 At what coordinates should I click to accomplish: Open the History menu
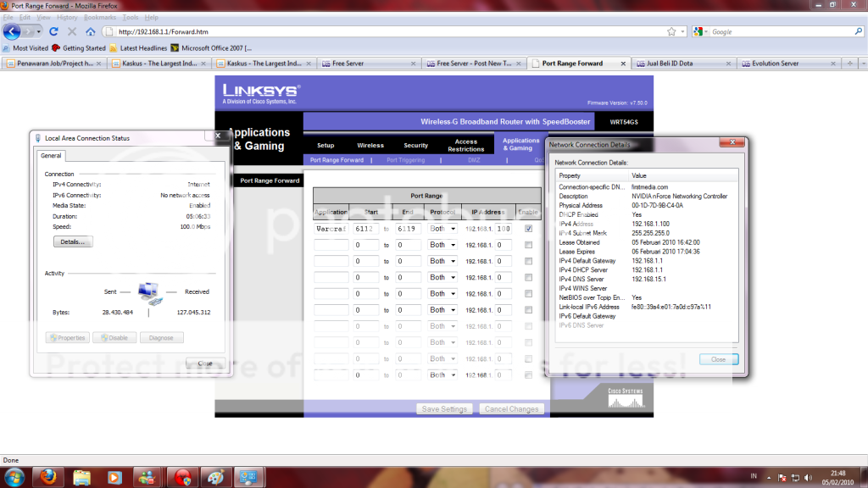[67, 17]
